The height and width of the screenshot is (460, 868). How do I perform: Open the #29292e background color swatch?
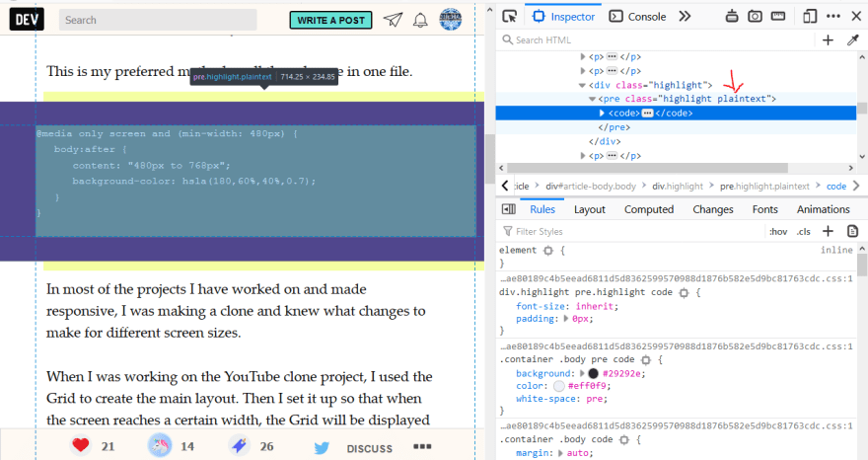593,373
